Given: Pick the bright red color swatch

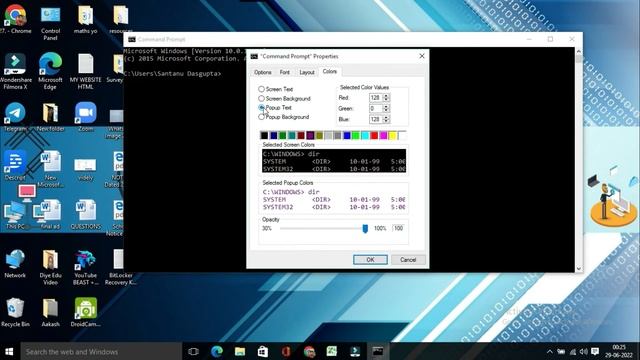Looking at the screenshot, I should 374,136.
